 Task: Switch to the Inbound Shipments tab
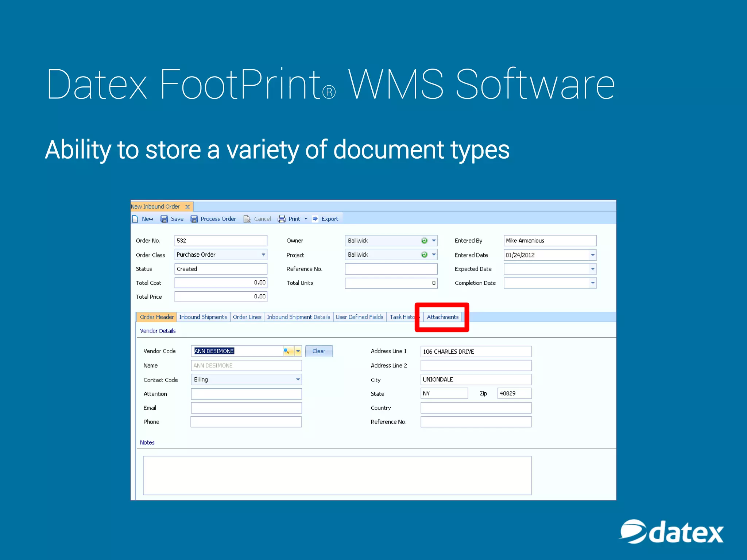[x=203, y=317]
